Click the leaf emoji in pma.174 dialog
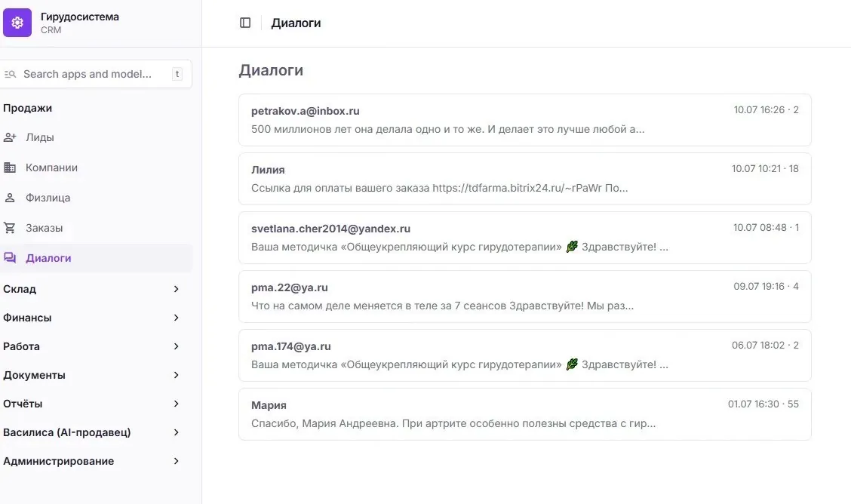The width and height of the screenshot is (851, 504). 572,364
